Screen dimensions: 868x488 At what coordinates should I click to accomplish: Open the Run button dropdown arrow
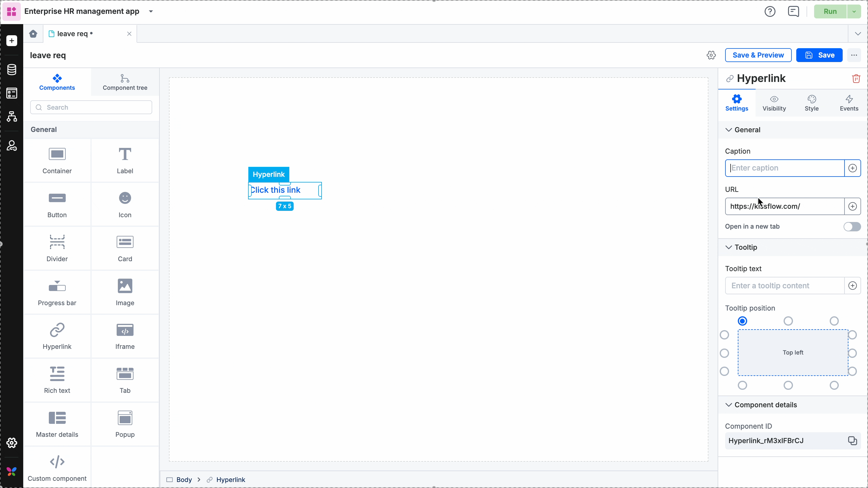(x=854, y=11)
